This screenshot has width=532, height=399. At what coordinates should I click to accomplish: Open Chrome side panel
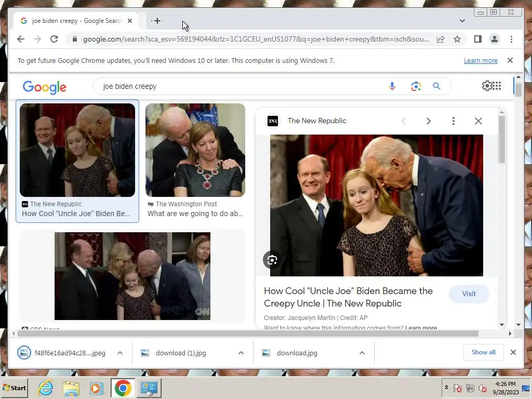(x=478, y=39)
